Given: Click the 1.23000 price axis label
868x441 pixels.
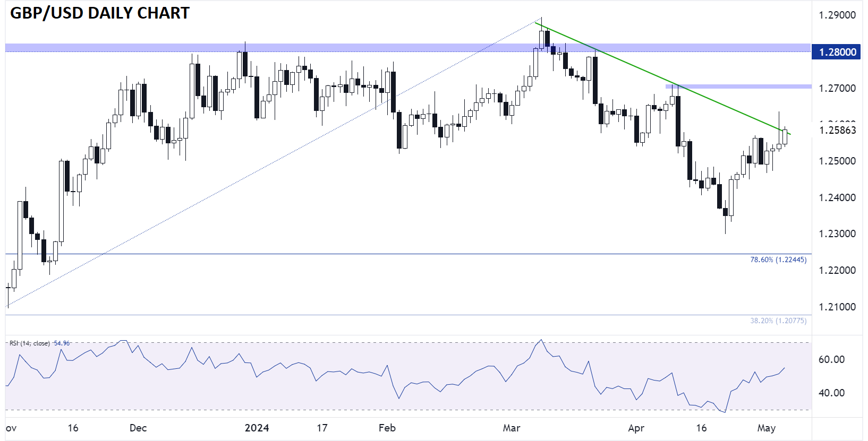Looking at the screenshot, I should (x=837, y=234).
